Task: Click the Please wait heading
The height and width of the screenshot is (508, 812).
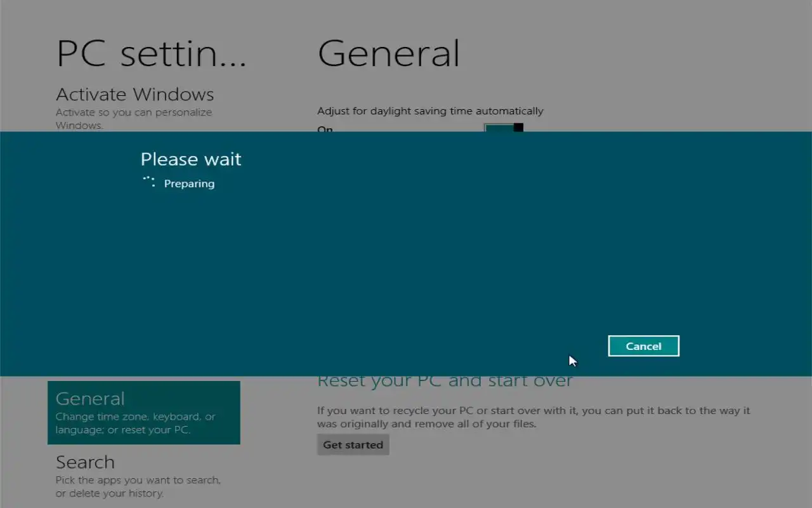Action: click(x=191, y=159)
